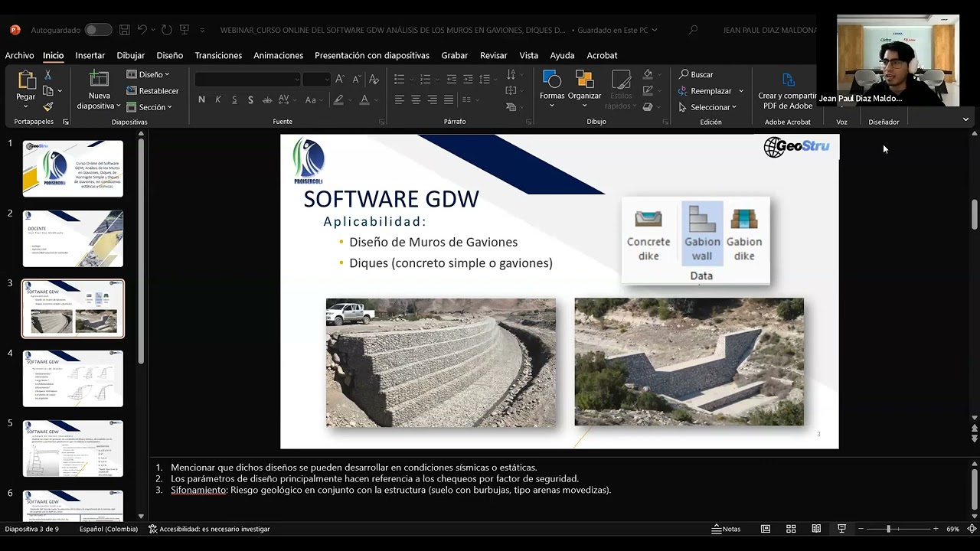Image resolution: width=980 pixels, height=551 pixels.
Task: Switch to Normal view icon
Action: coord(766,529)
